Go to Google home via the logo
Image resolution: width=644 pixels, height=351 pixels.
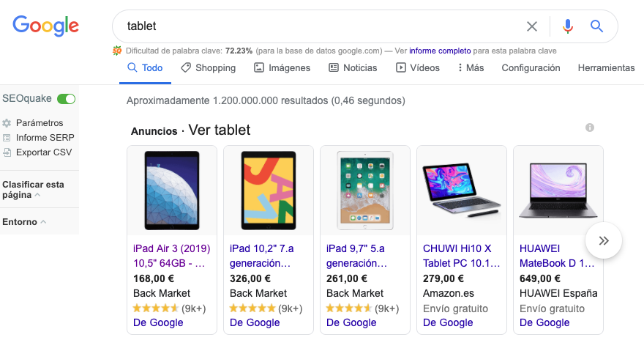(x=45, y=26)
